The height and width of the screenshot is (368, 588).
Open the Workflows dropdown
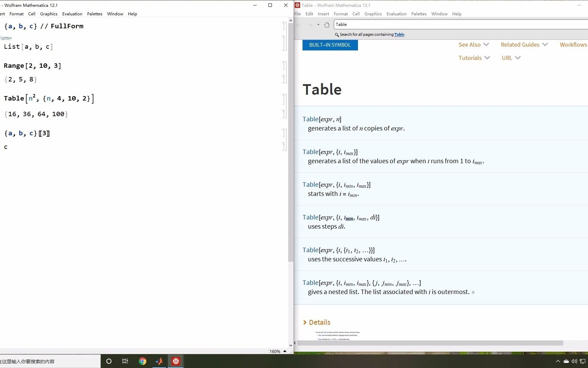[x=574, y=45]
